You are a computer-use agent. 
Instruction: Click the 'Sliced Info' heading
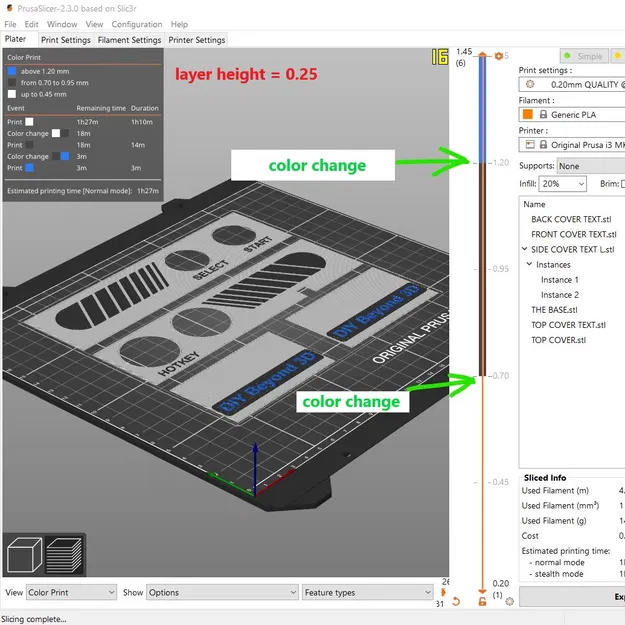coord(545,478)
